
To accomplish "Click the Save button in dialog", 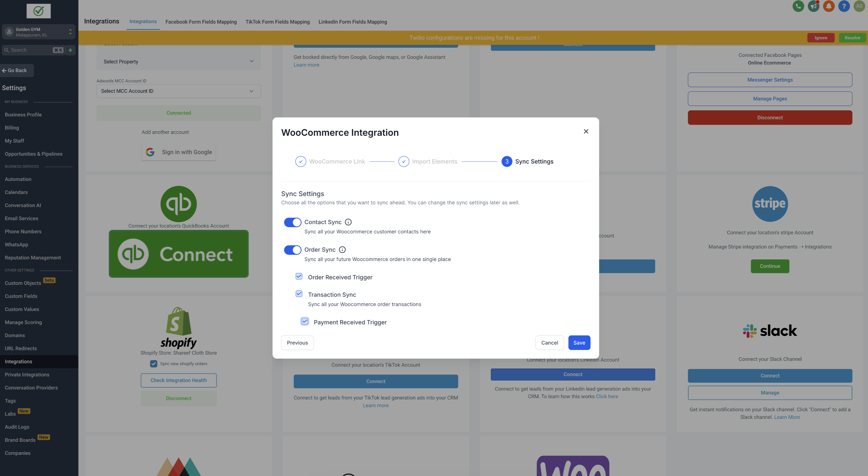I will 579,343.
